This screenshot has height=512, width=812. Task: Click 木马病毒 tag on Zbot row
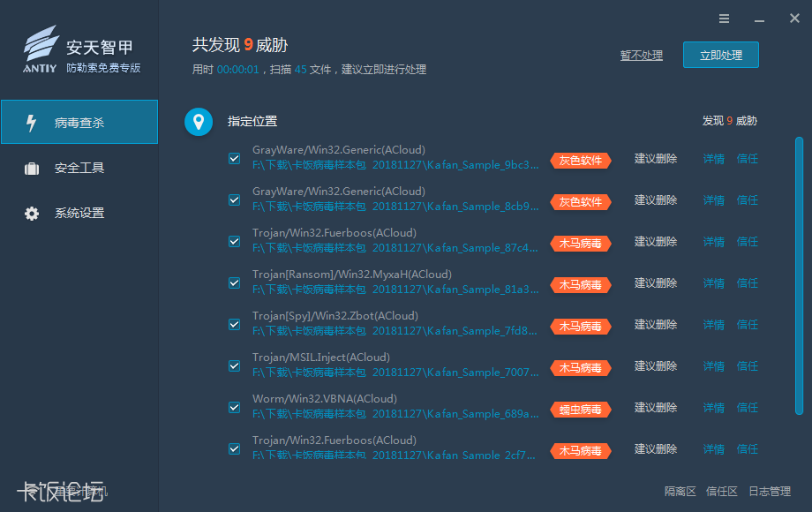[x=581, y=326]
